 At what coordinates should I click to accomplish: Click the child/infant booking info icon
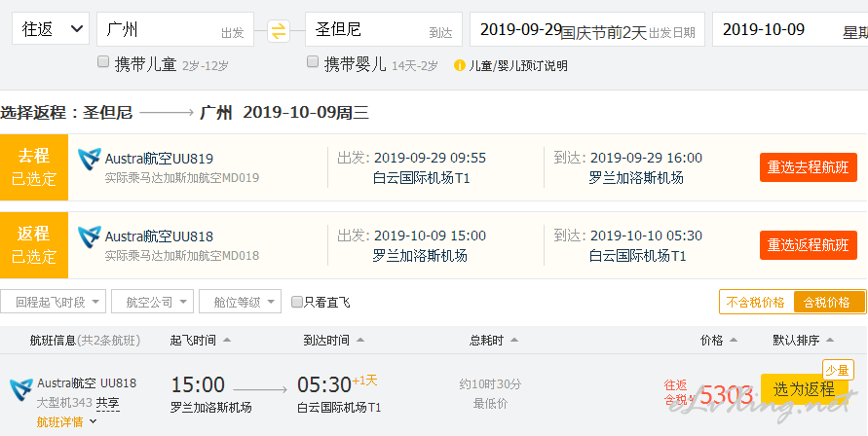pos(460,66)
